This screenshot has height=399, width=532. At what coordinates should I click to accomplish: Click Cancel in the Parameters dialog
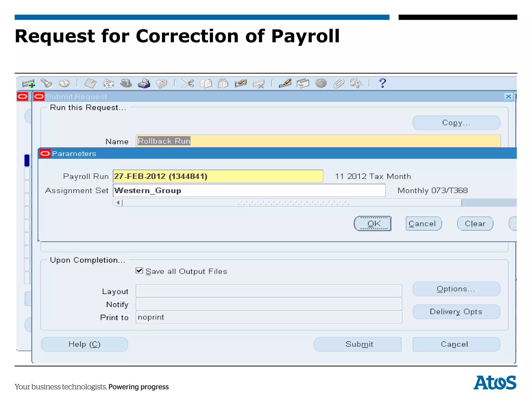423,224
